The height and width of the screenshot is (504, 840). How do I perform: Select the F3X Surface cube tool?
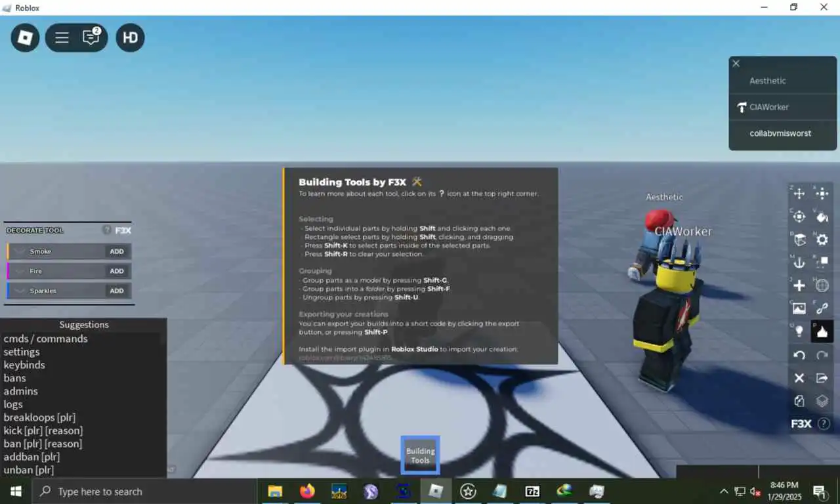click(799, 240)
